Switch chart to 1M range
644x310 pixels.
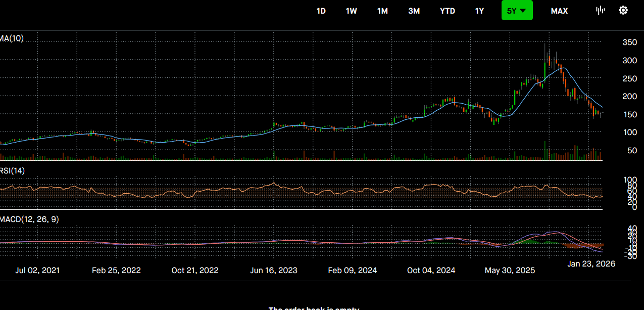click(382, 11)
